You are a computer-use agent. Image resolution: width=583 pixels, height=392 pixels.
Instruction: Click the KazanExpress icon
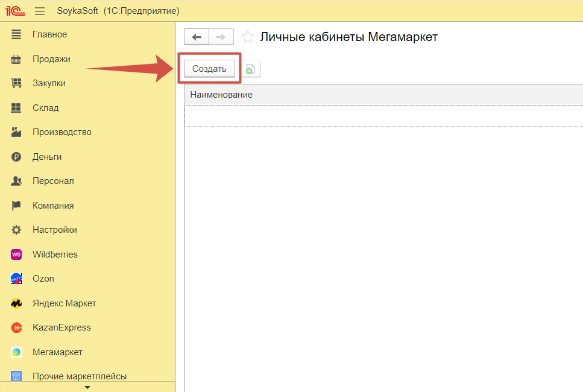click(16, 327)
